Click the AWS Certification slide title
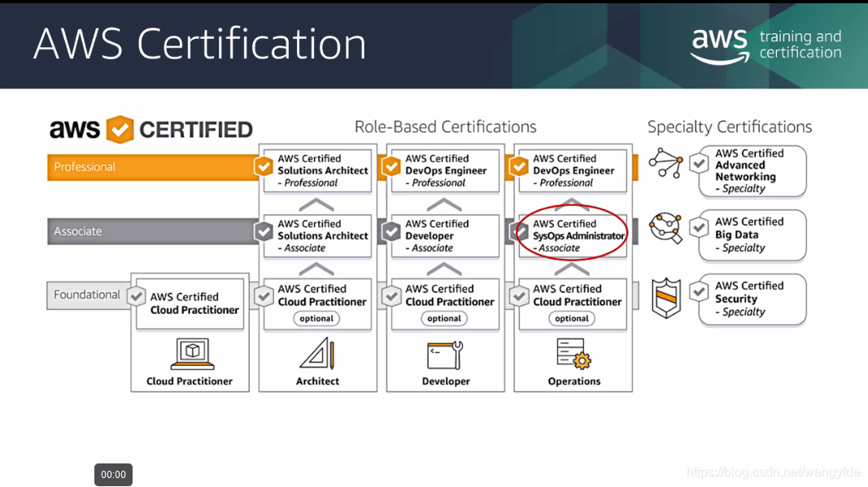The image size is (868, 487). 200,44
